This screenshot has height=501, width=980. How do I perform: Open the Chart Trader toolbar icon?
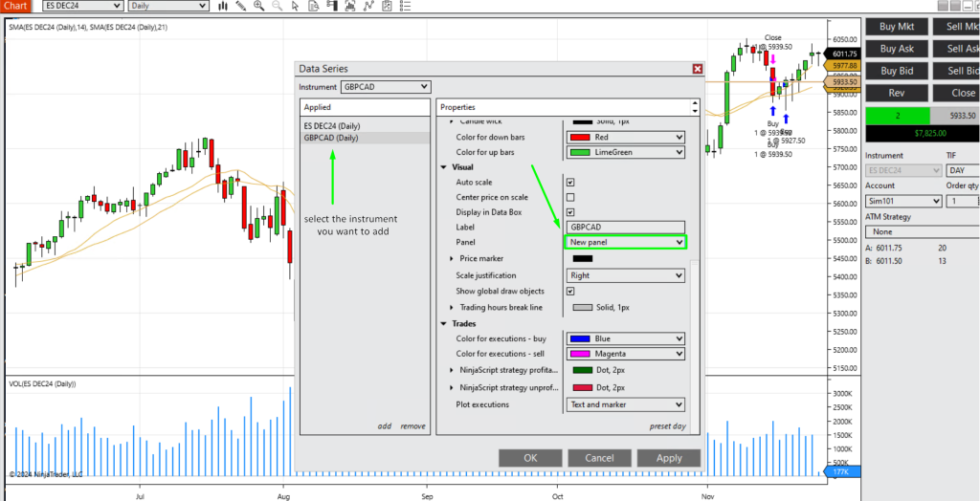331,6
